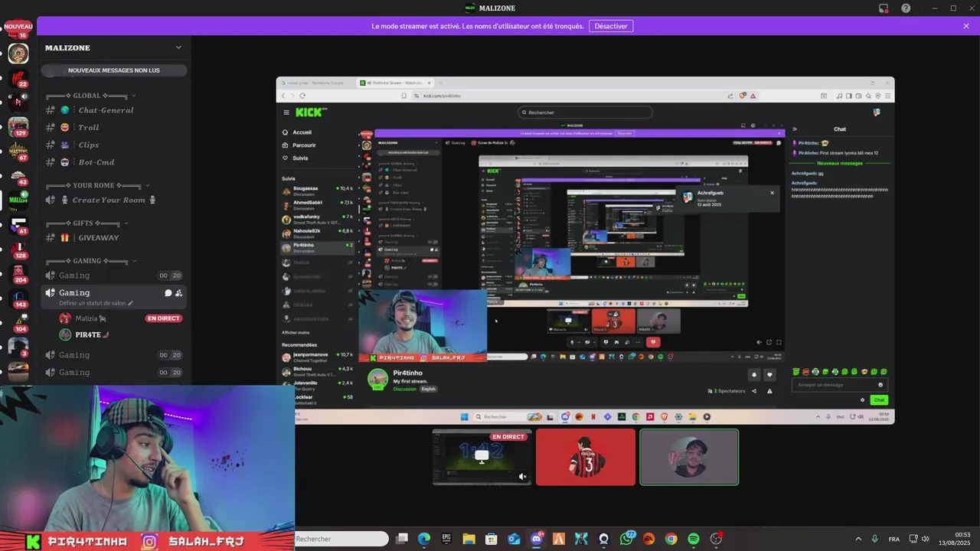Jump to Nouveaux messages non lus
The width and height of the screenshot is (980, 551).
114,70
